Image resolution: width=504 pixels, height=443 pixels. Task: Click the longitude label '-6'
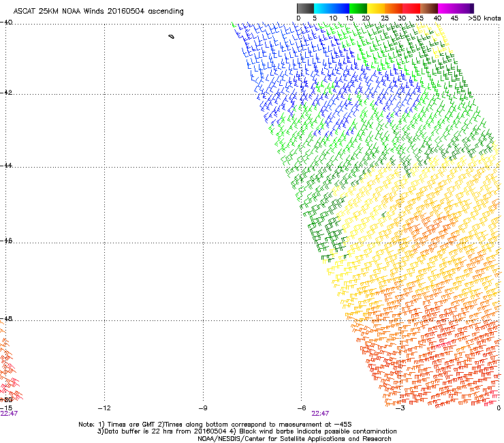click(302, 408)
